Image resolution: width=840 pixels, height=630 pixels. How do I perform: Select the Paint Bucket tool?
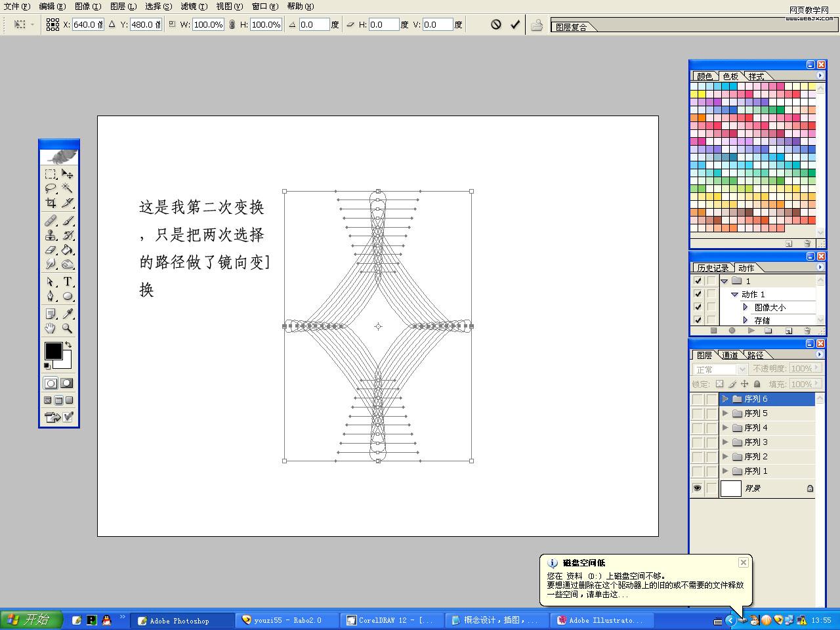(x=68, y=250)
